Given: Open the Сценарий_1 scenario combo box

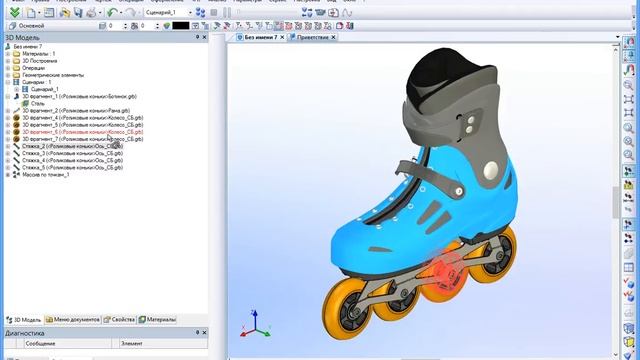Looking at the screenshot, I should click(x=168, y=13).
